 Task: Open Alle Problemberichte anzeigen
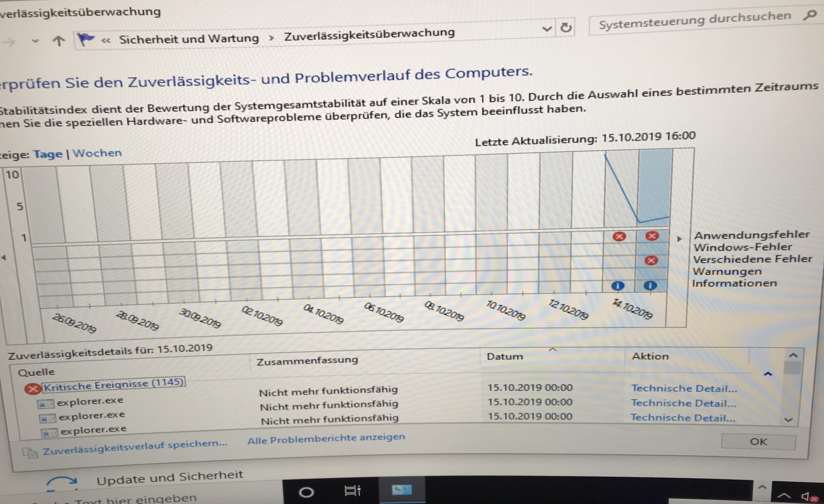tap(326, 439)
